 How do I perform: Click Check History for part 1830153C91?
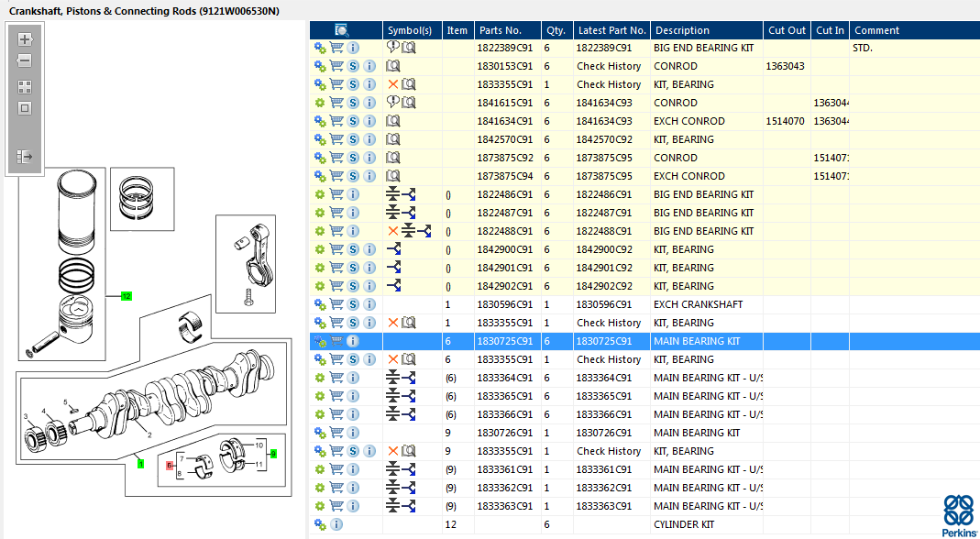[609, 66]
